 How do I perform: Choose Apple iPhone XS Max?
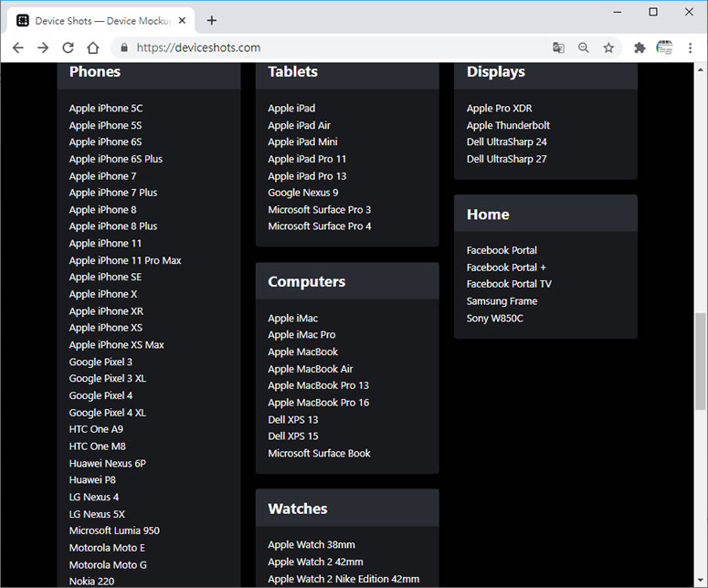coord(117,345)
